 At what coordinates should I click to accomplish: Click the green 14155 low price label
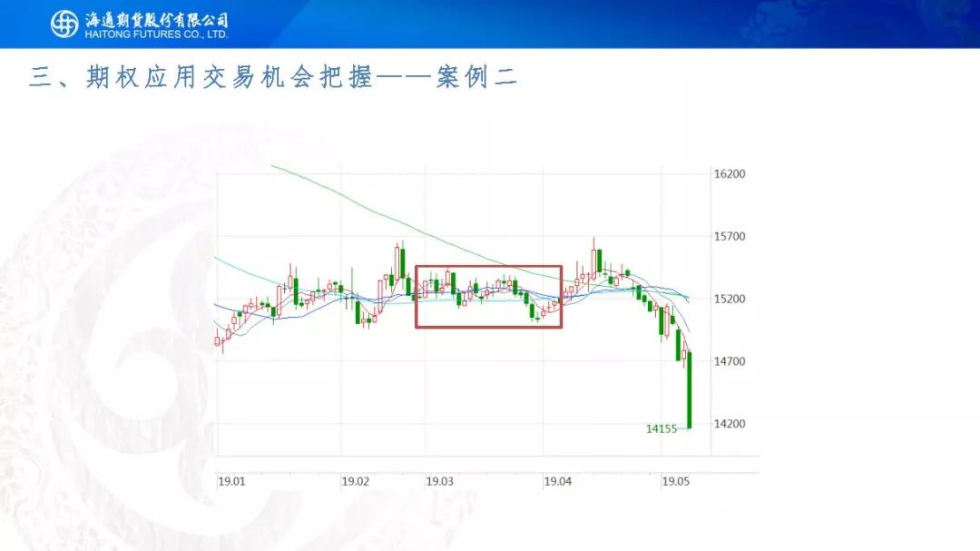click(661, 429)
